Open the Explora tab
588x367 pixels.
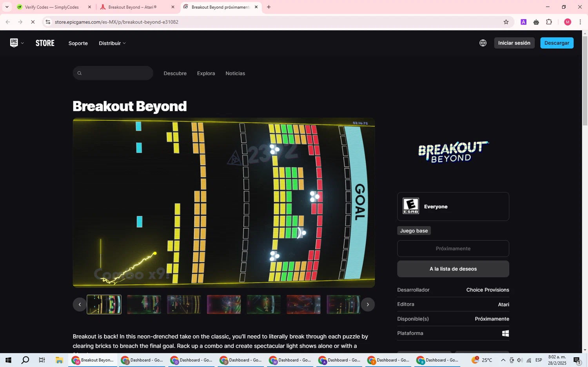206,73
